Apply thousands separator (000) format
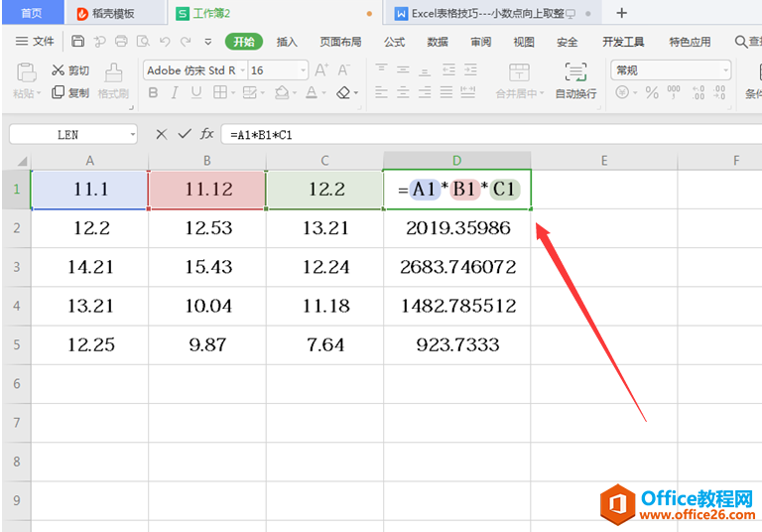This screenshot has width=762, height=532. [674, 92]
